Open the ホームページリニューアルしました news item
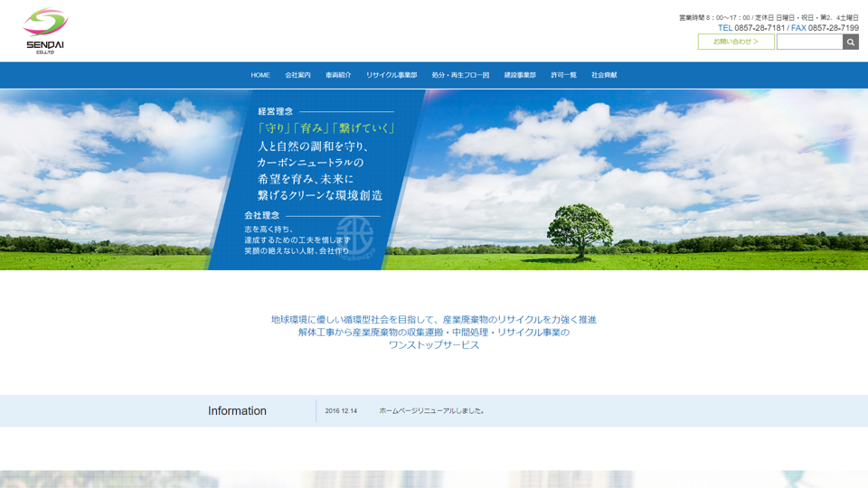This screenshot has height=488, width=868. click(432, 411)
